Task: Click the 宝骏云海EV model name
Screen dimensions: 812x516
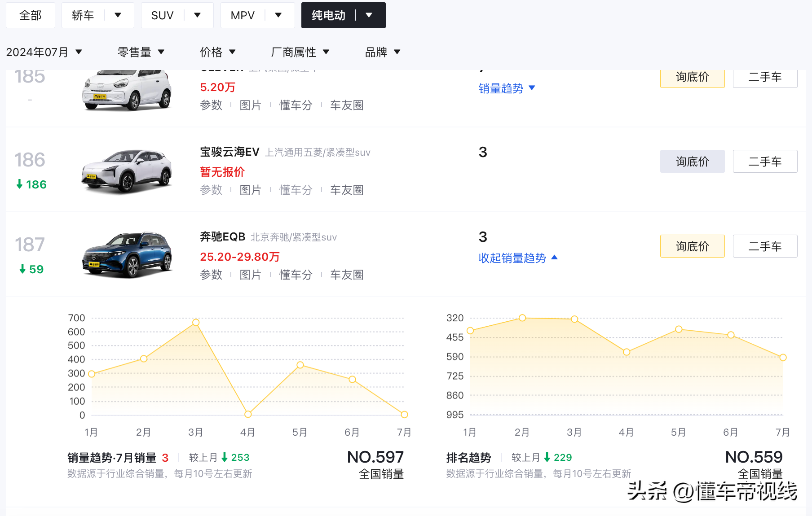Action: pyautogui.click(x=229, y=152)
